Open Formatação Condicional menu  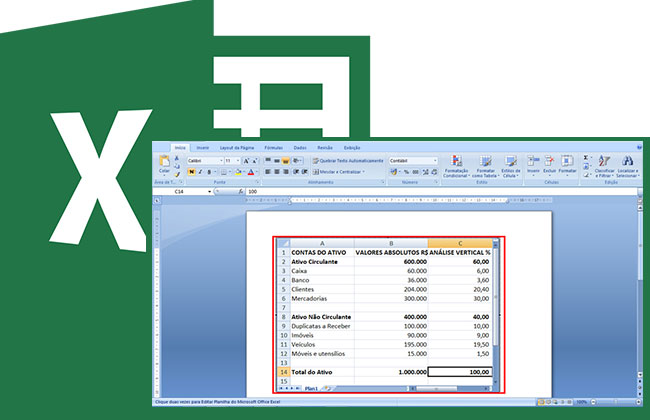pos(456,166)
